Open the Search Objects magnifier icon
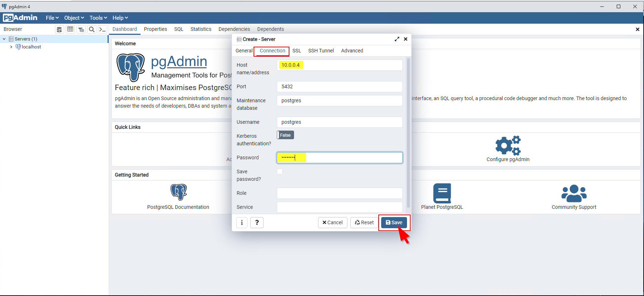This screenshot has height=296, width=644. pos(92,29)
